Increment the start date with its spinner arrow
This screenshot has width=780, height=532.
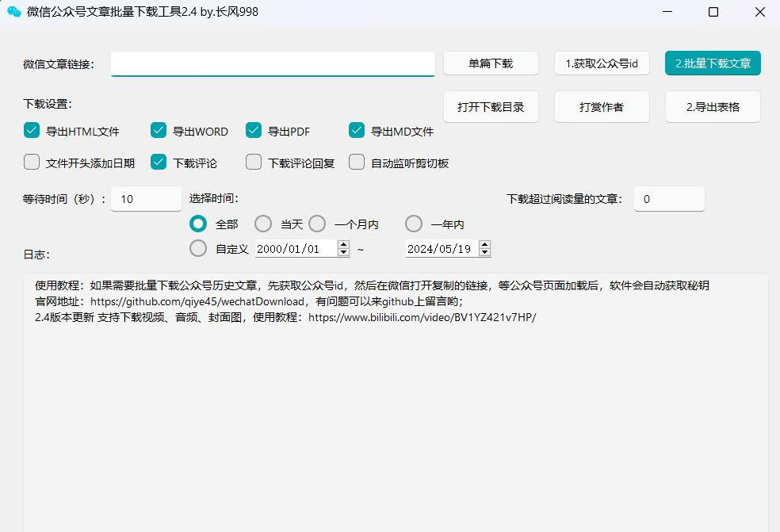tap(342, 244)
